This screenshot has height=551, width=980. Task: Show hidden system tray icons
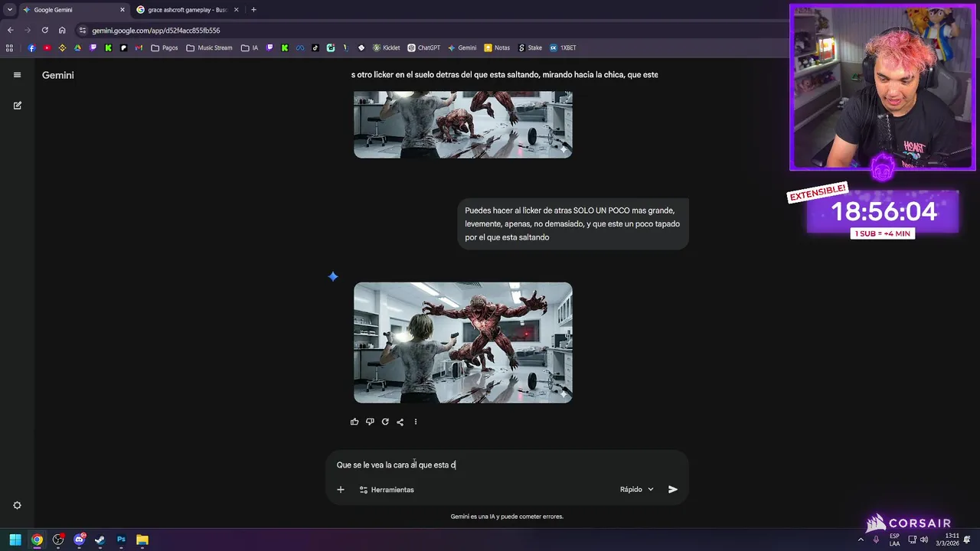pos(861,540)
